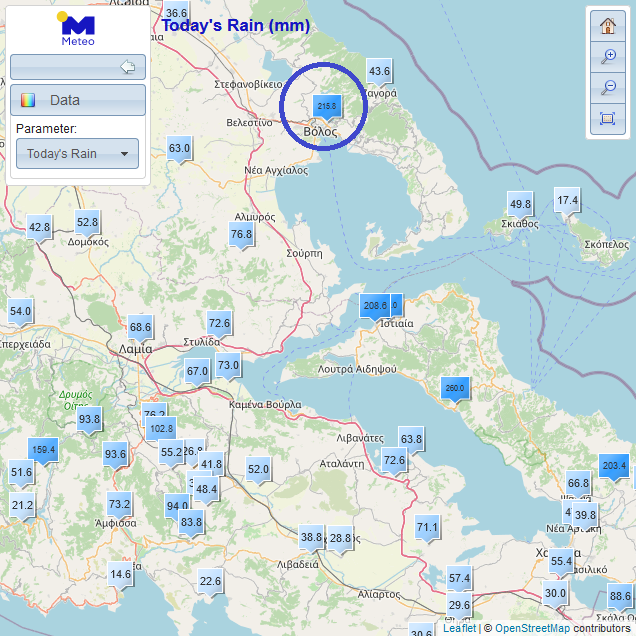Activate the zoom-to-box selection icon

(x=607, y=119)
